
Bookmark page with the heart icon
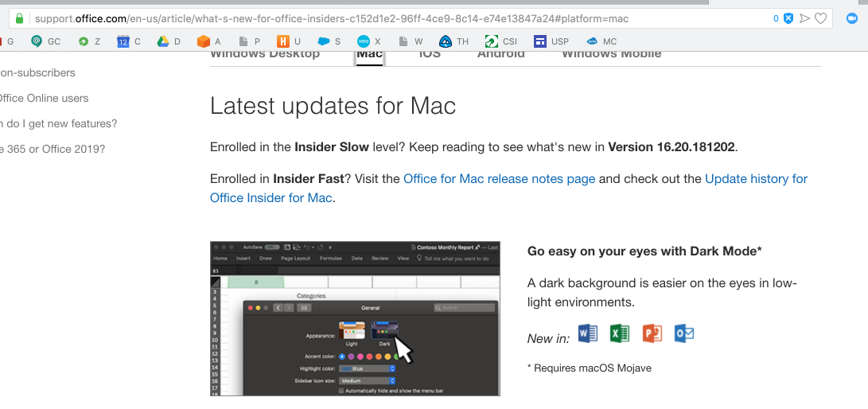click(x=820, y=19)
